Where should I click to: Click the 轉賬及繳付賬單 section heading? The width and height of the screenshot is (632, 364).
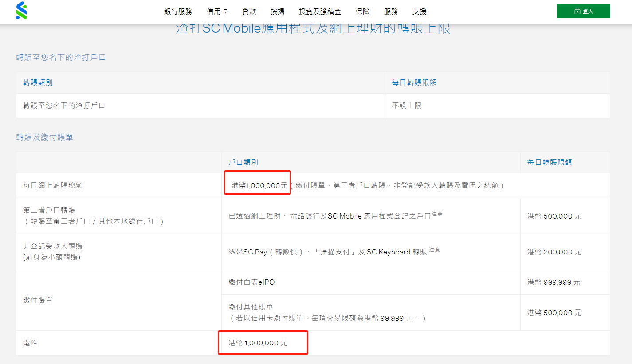[x=44, y=137]
